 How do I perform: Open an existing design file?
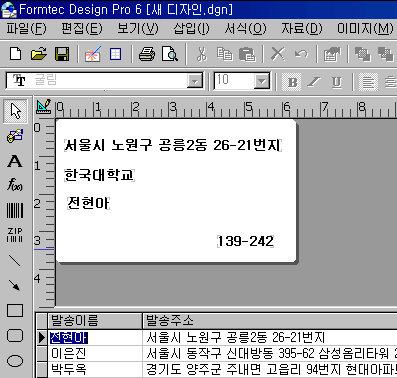pyautogui.click(x=39, y=54)
